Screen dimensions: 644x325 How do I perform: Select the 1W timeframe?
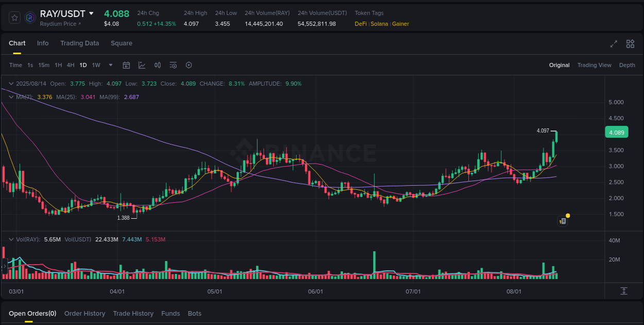pos(96,65)
